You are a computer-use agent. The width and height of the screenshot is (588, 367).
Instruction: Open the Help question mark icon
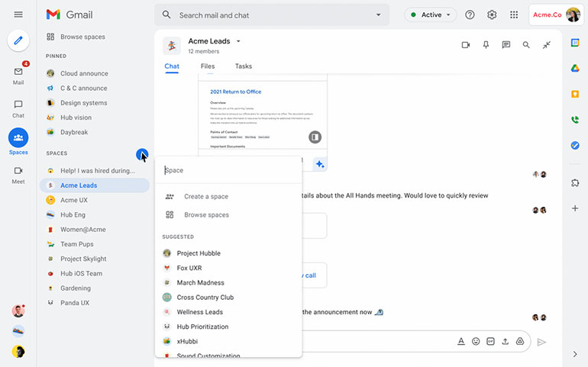point(470,14)
